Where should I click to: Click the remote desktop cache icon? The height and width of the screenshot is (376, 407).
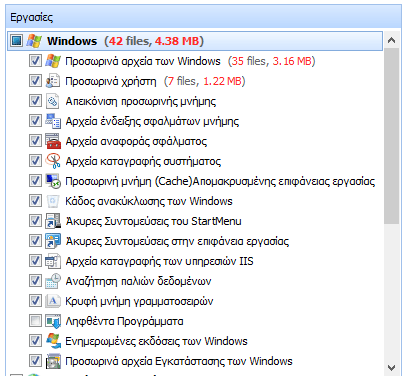pyautogui.click(x=53, y=181)
